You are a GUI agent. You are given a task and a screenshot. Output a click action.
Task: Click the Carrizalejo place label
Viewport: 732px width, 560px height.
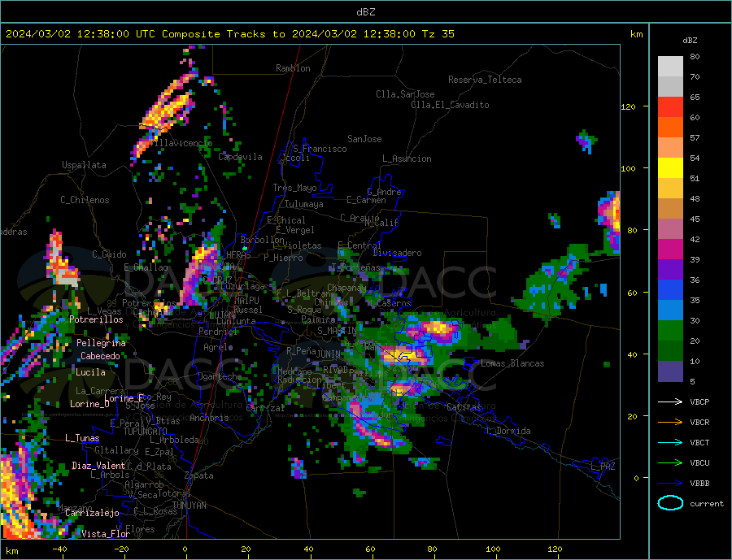(92, 513)
